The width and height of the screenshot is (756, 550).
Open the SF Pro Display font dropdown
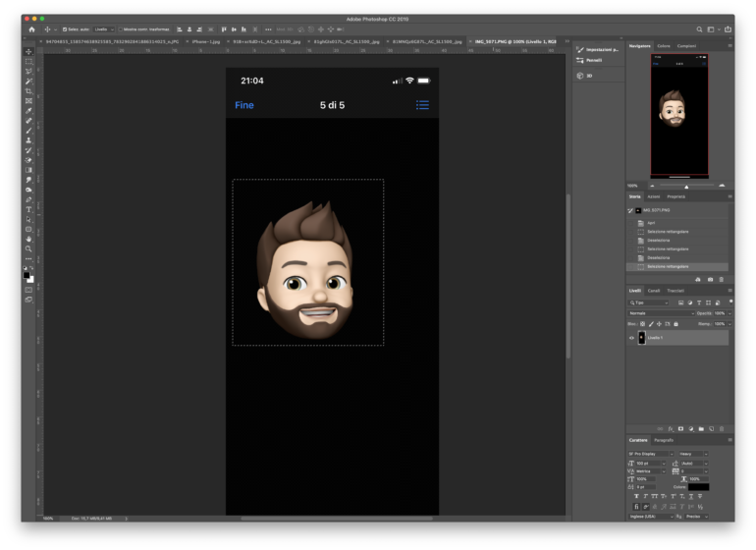click(x=651, y=454)
